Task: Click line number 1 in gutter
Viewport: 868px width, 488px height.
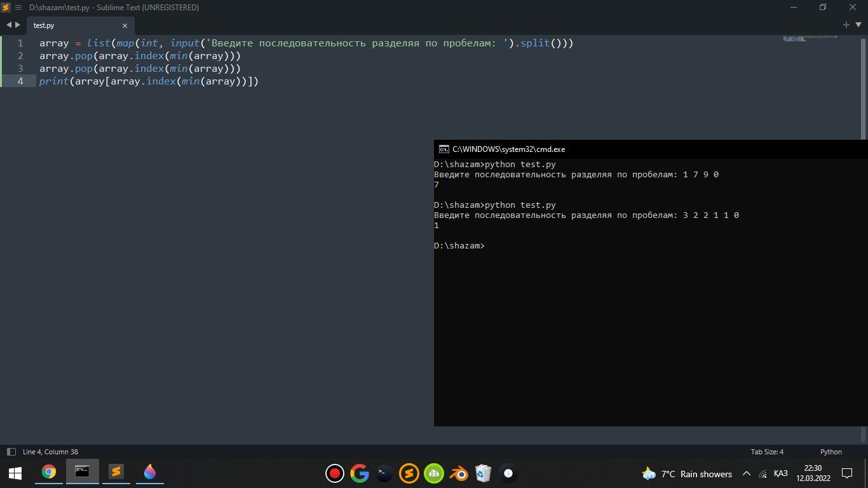Action: 20,43
